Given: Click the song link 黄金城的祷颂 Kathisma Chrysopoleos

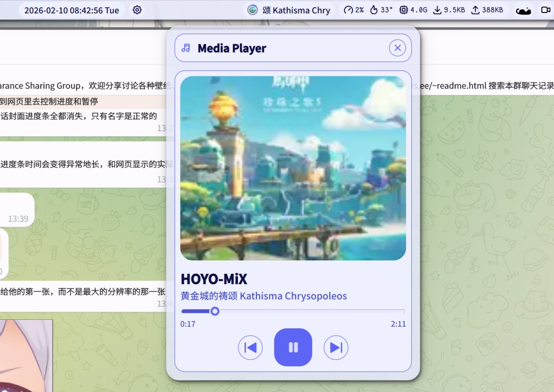Looking at the screenshot, I should coord(264,296).
